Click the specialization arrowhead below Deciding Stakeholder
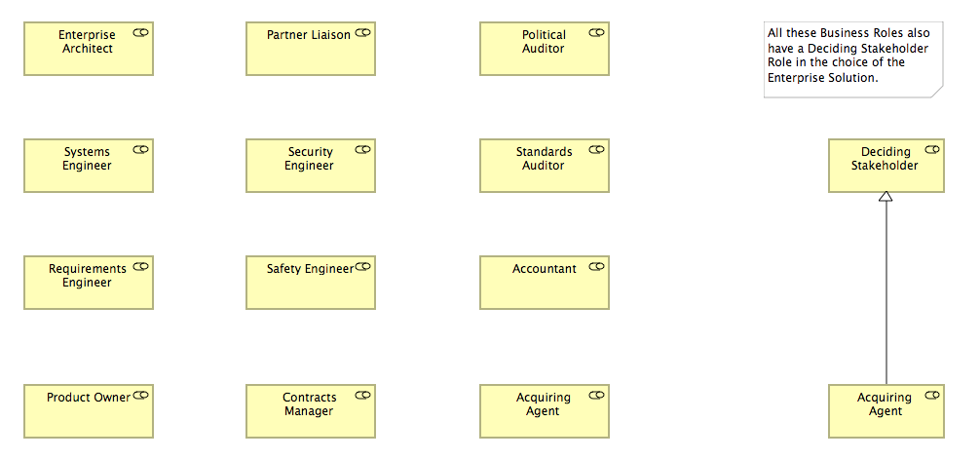The image size is (980, 460). tap(886, 197)
